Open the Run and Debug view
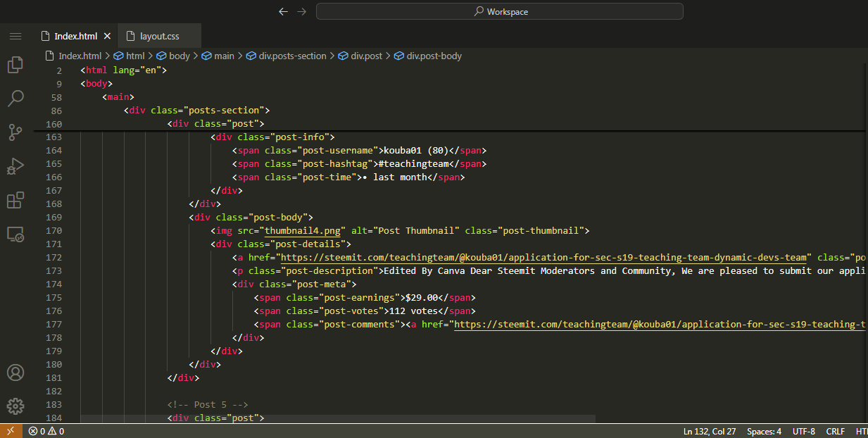This screenshot has width=868, height=438. tap(15, 166)
